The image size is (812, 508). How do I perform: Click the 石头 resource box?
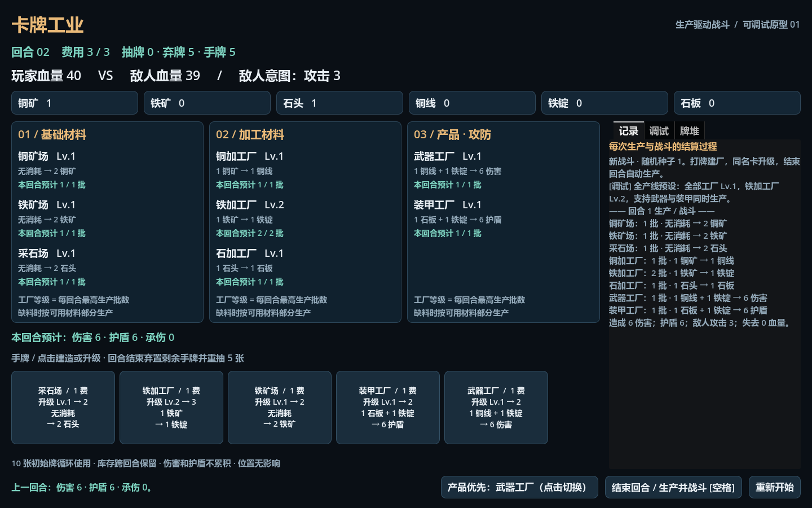click(x=339, y=103)
